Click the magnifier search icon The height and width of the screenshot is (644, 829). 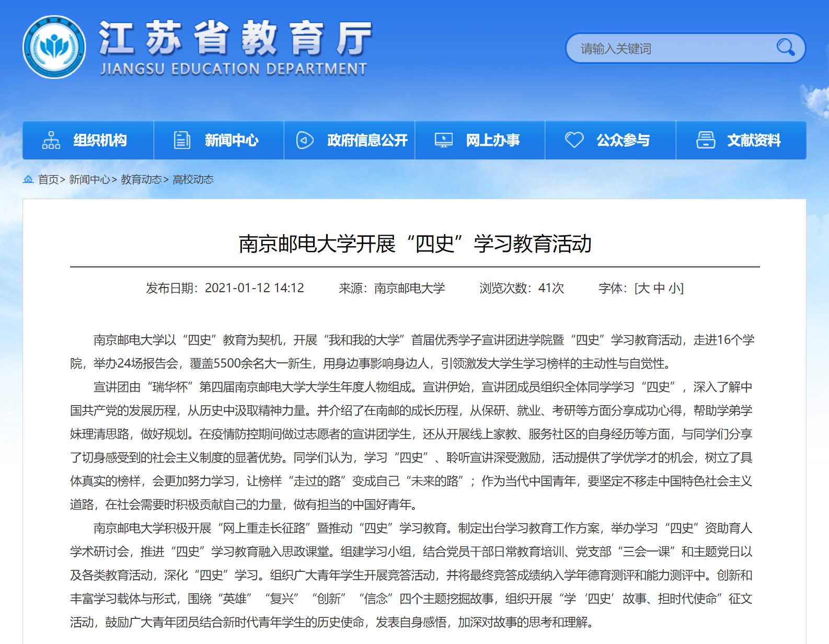(785, 48)
